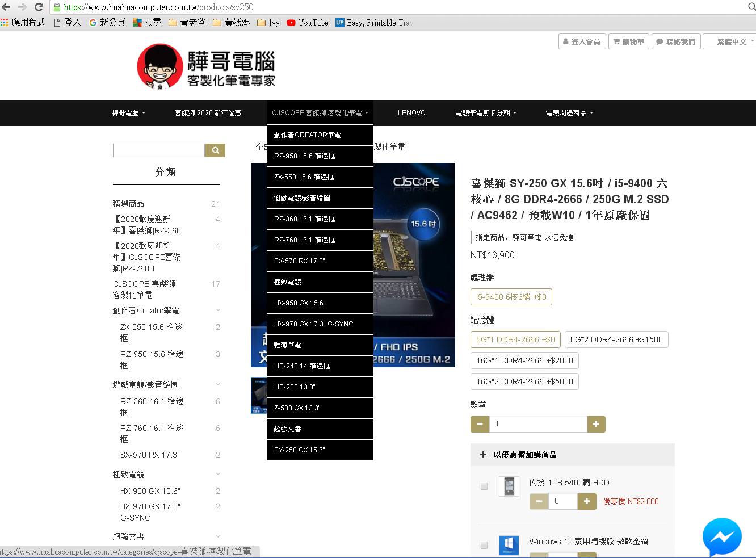The height and width of the screenshot is (558, 756).
Task: Open the 精選商品 sidebar category
Action: (x=128, y=204)
